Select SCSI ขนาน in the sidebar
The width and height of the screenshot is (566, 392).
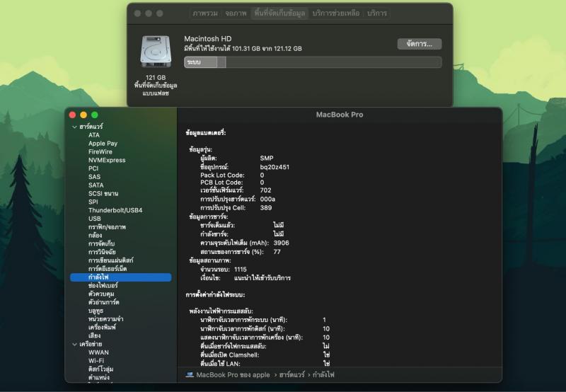pos(103,193)
